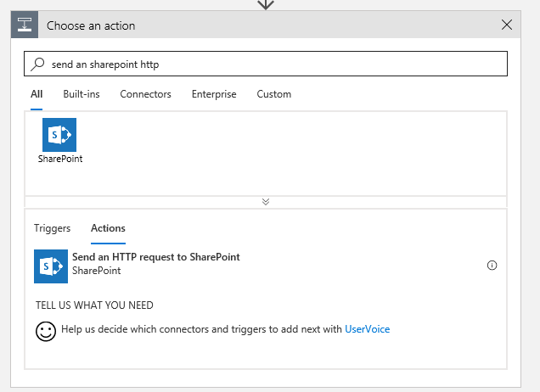Switch to the Built-ins tab

pos(82,94)
